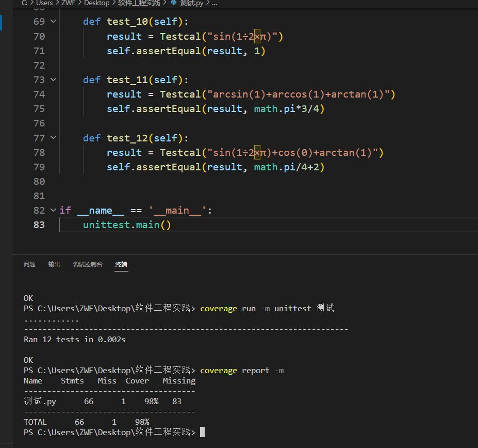The image size is (478, 448).
Task: Click the Desktop breadcrumb item
Action: 97,3
